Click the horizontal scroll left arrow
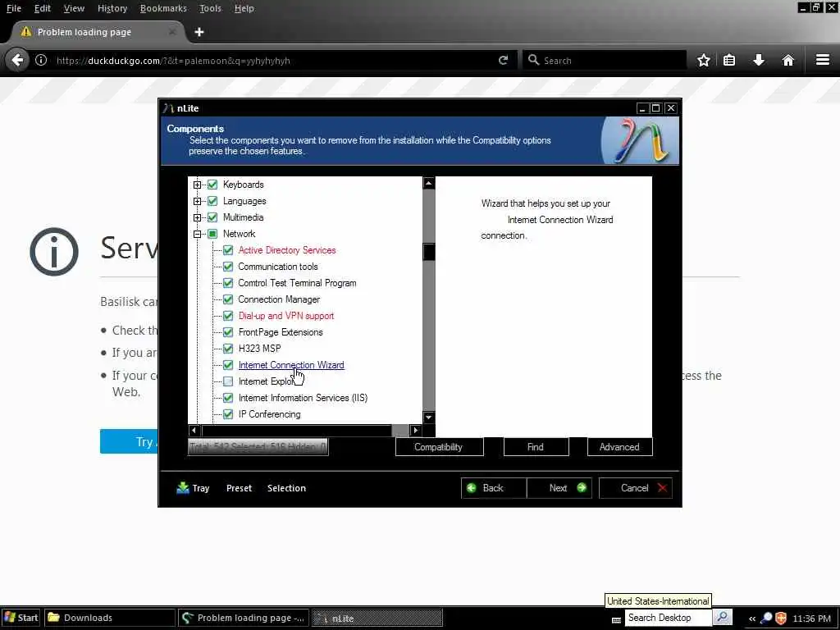Screen dimensions: 840x630 point(194,430)
